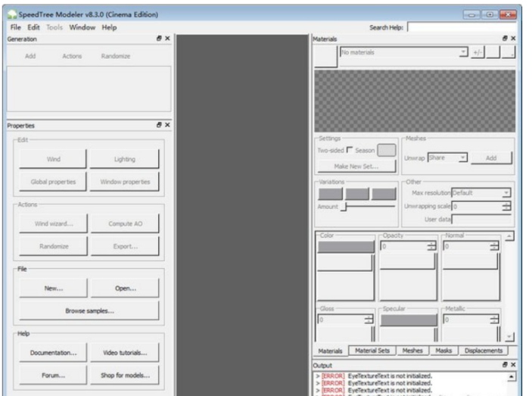Click the SpeedTree application icon in title bar
The image size is (532, 396).
[12, 14]
